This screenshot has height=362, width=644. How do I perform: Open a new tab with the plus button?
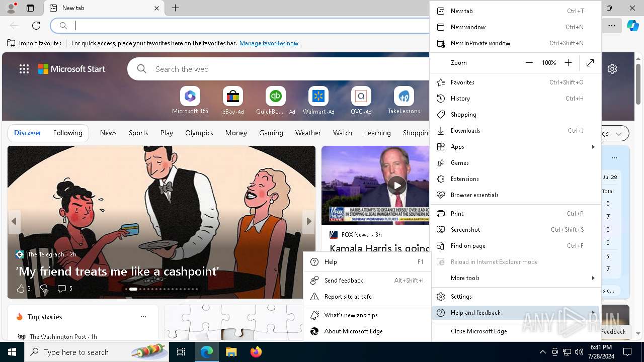pos(175,8)
